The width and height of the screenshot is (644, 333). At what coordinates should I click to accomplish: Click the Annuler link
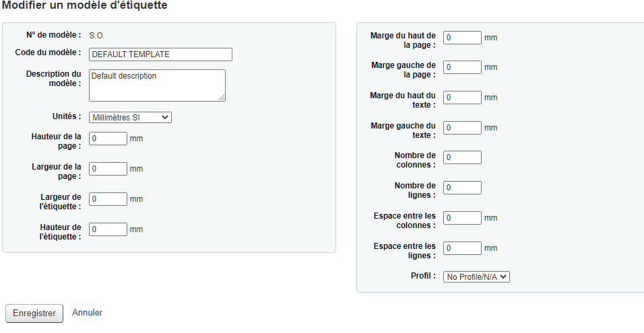point(87,313)
